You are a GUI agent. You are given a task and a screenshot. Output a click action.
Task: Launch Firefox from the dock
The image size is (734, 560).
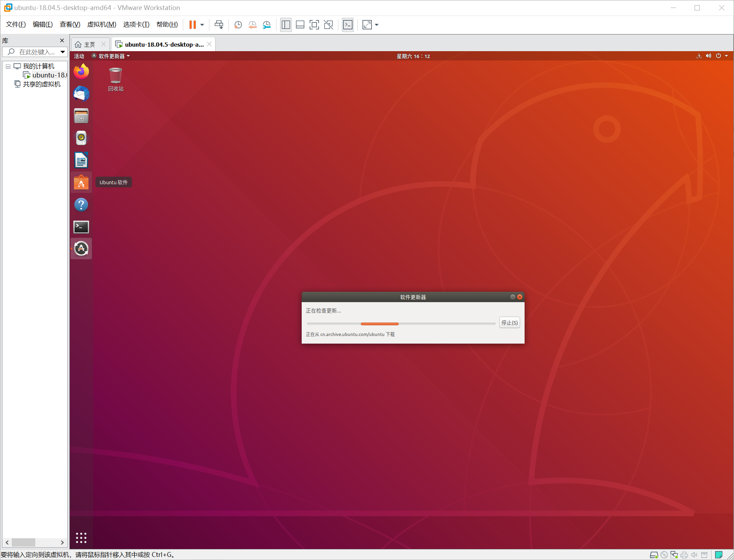point(81,72)
